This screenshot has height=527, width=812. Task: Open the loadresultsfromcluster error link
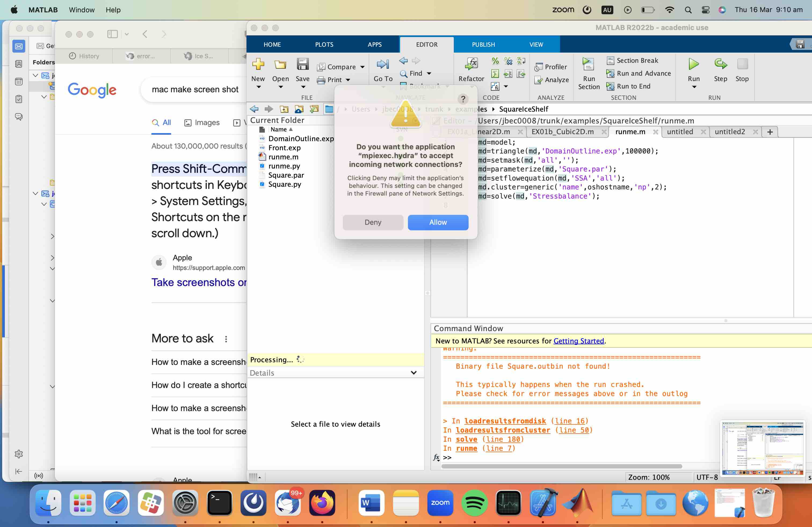pyautogui.click(x=503, y=430)
